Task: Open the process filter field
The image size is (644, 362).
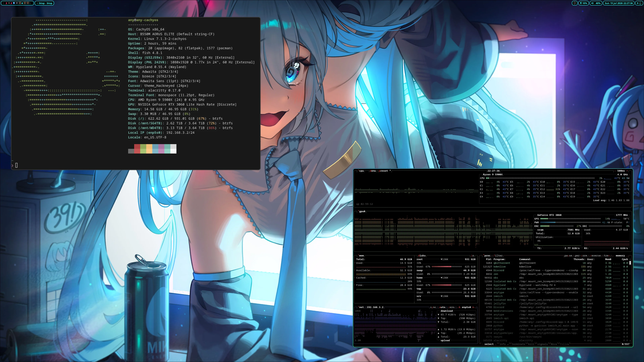Action: pos(498,256)
